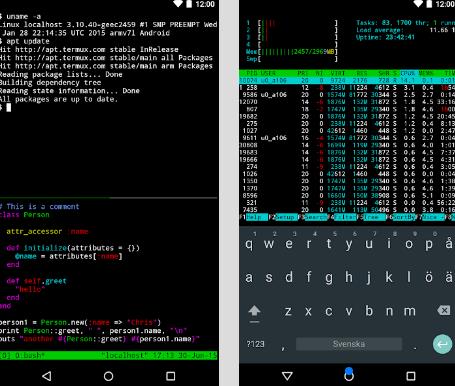
Task: Tap the i key
Action: coord(389,244)
